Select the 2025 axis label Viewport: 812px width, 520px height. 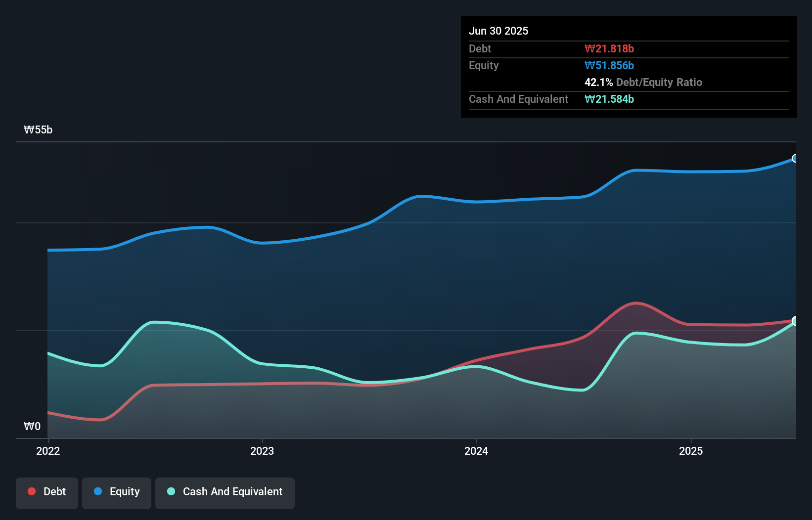tap(691, 451)
